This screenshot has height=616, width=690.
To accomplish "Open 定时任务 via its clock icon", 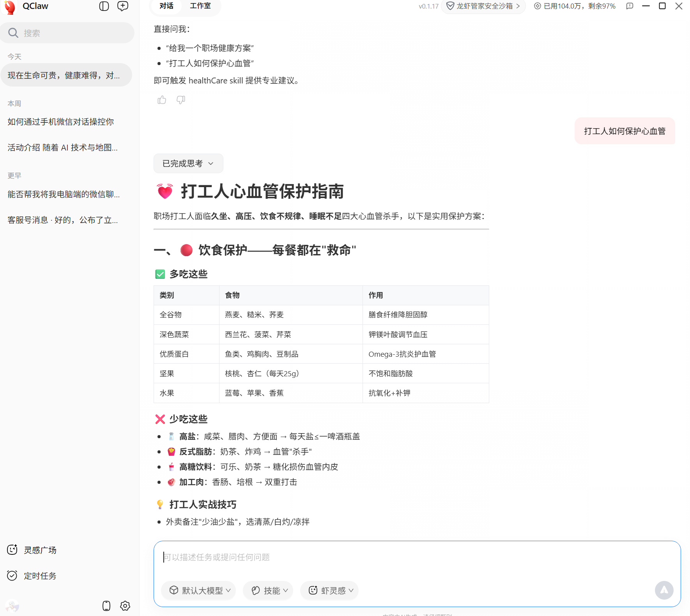I will click(12, 575).
